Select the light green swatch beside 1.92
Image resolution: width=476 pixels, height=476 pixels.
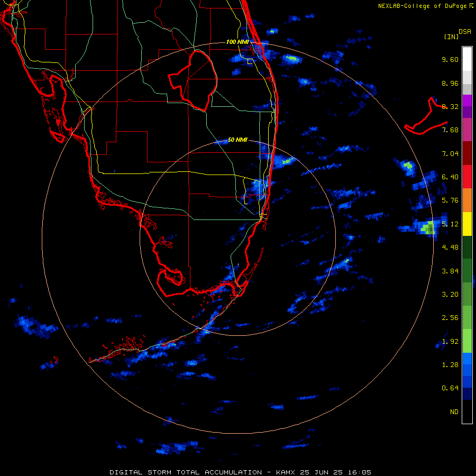(467, 341)
